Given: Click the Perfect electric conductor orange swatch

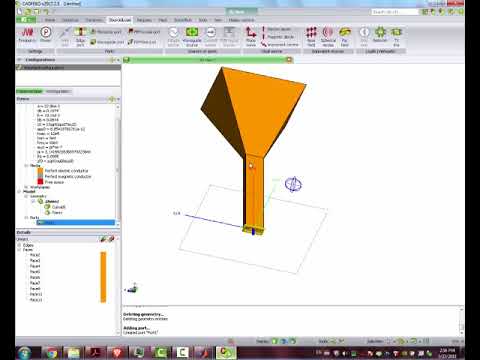Looking at the screenshot, I should click(40, 171).
